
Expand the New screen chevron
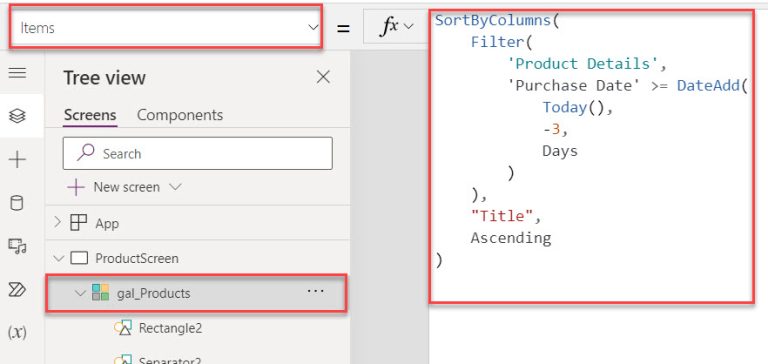pyautogui.click(x=175, y=187)
